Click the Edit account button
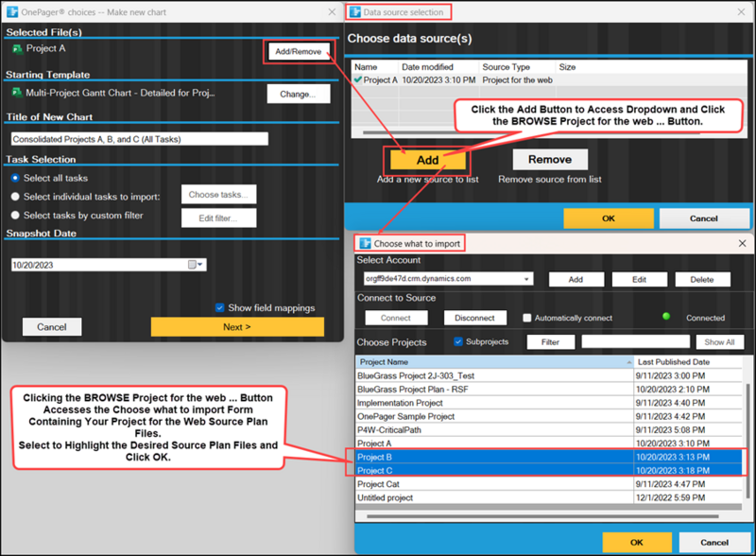 [640, 280]
